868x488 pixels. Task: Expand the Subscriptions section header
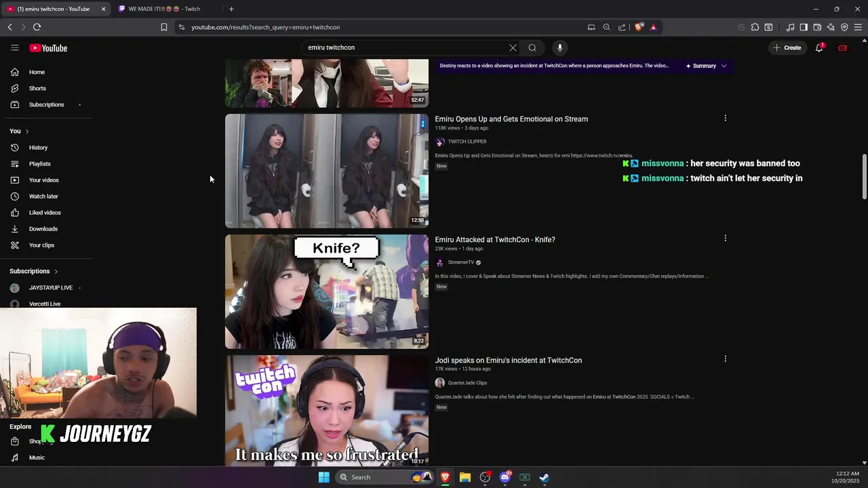[x=34, y=271]
